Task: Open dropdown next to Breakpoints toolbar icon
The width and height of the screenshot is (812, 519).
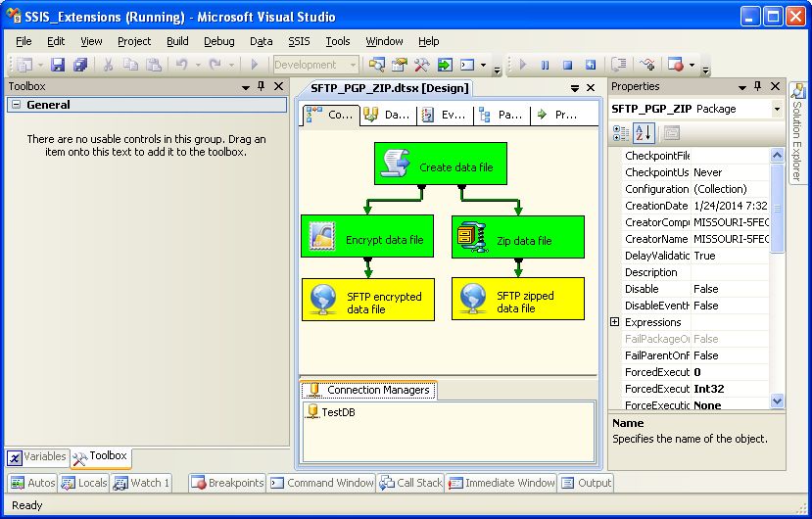Action: pyautogui.click(x=692, y=65)
